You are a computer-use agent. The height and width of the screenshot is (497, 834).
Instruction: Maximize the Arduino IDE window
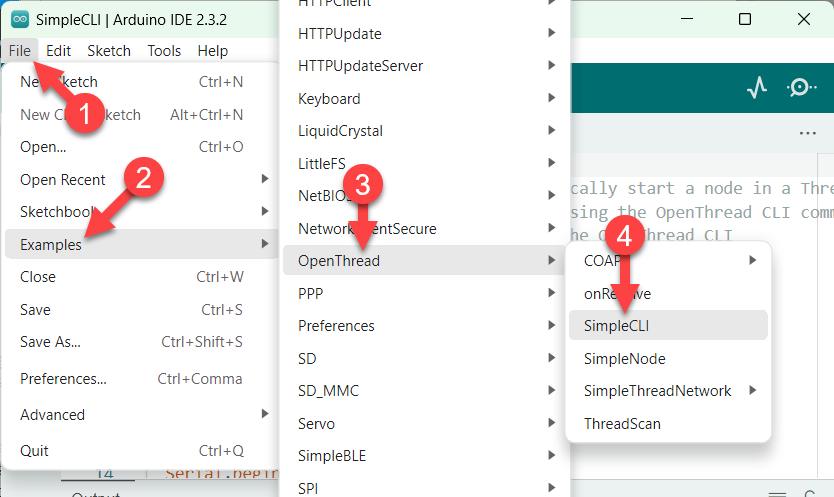tap(745, 19)
